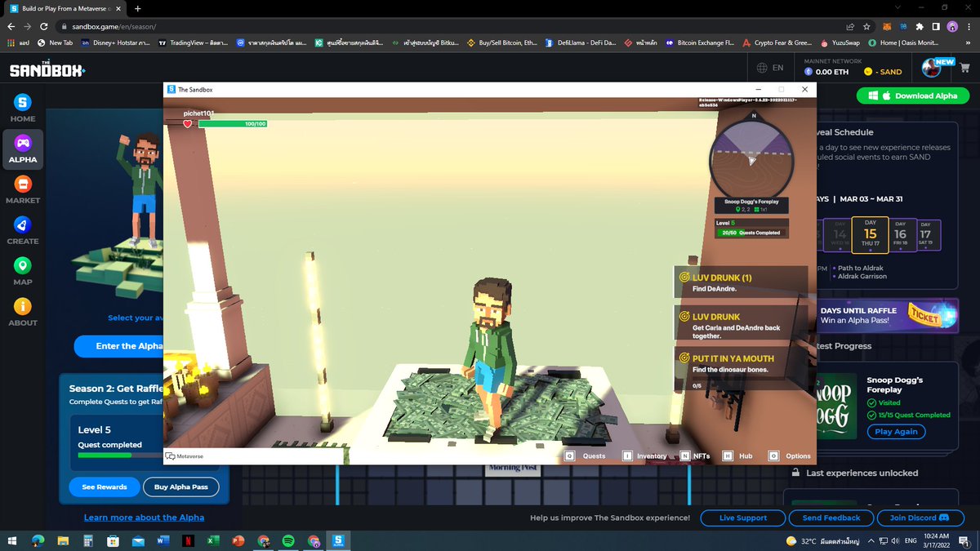This screenshot has height=551, width=980.
Task: Click the See Rewards button
Action: tap(105, 487)
